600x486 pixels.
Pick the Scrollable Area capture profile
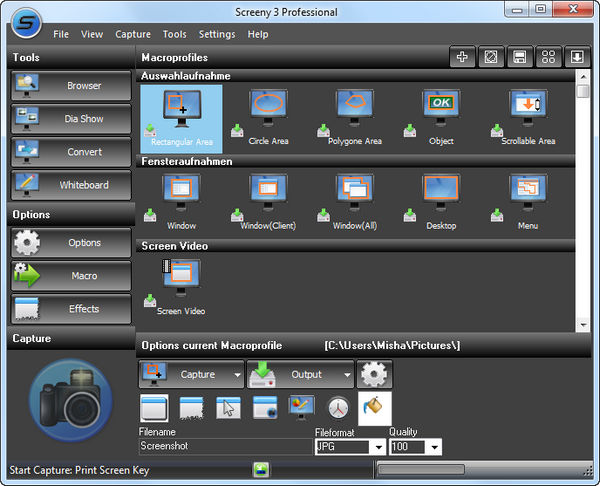pos(528,117)
